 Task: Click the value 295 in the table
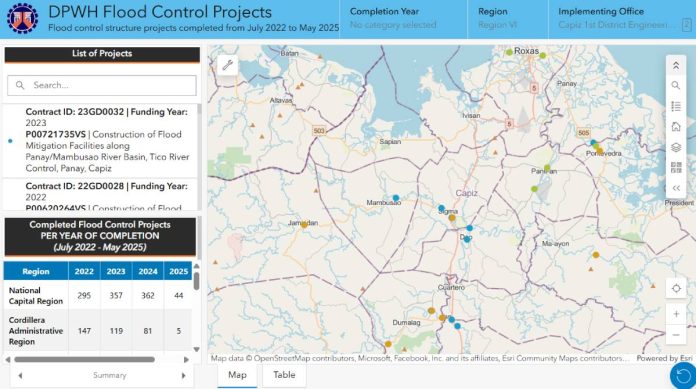84,296
